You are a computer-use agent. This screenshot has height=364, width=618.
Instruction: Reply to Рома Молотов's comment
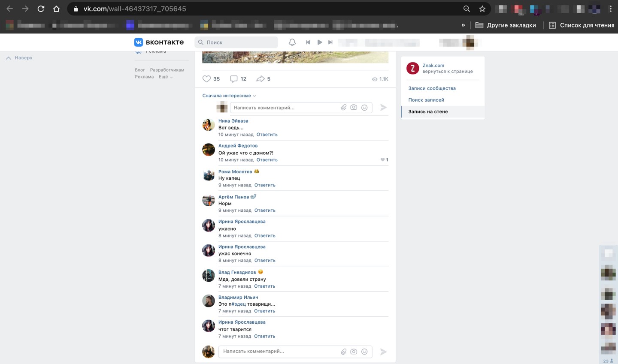coord(265,185)
